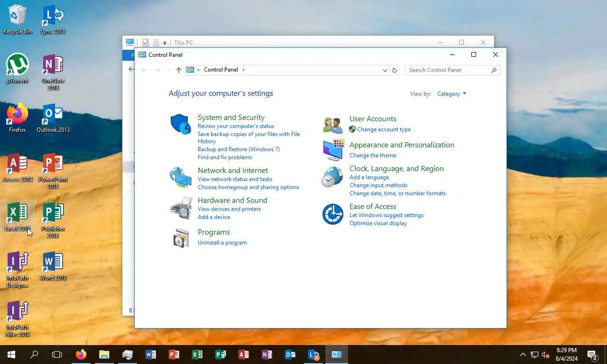Open File Explorer from the taskbar
The height and width of the screenshot is (364, 607).
coord(104,355)
